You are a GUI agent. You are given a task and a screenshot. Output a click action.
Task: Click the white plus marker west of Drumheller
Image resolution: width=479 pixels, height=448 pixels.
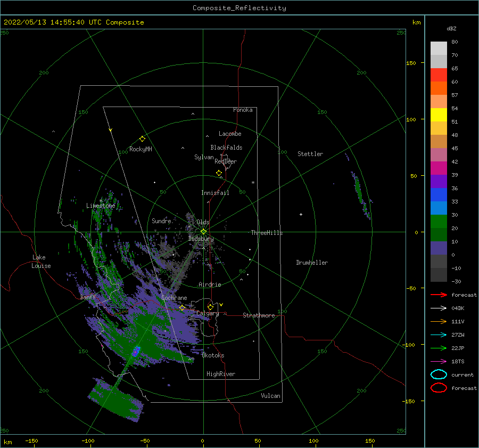pos(301,214)
